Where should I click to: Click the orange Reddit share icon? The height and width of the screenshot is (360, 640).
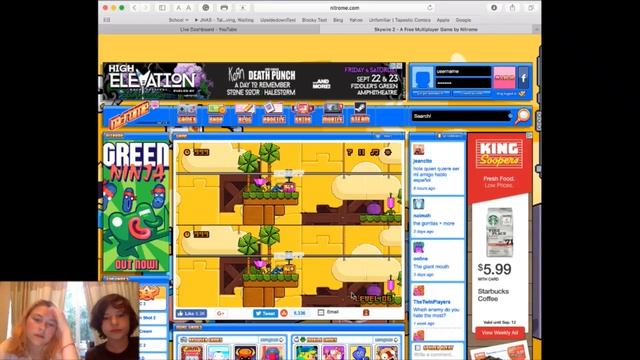[x=284, y=313]
